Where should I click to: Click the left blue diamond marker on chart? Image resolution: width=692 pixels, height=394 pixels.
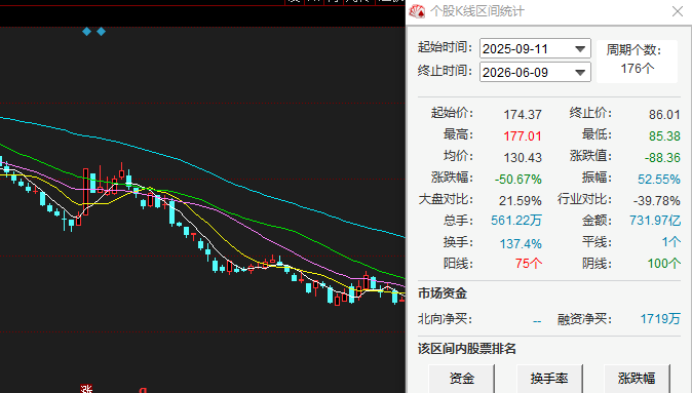coord(86,31)
